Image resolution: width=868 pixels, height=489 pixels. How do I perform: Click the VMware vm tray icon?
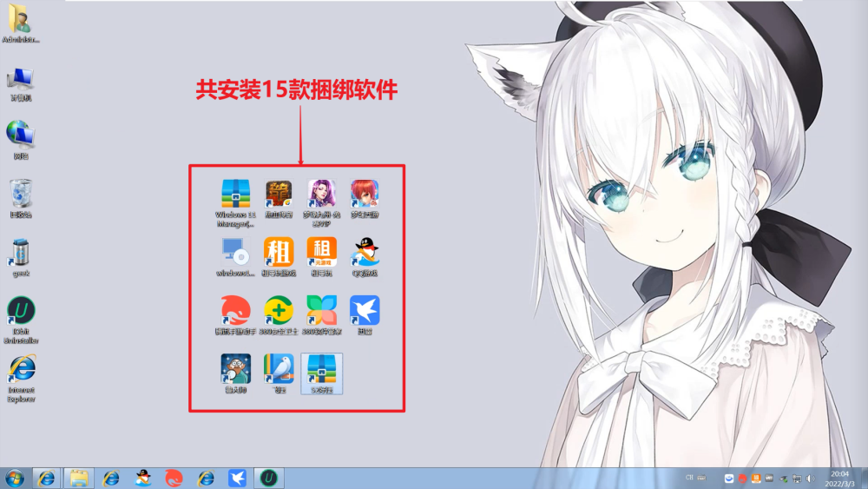(x=769, y=479)
